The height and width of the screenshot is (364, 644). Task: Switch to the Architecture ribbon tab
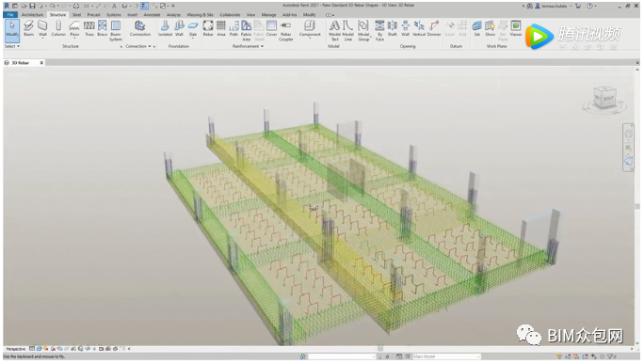coord(32,15)
